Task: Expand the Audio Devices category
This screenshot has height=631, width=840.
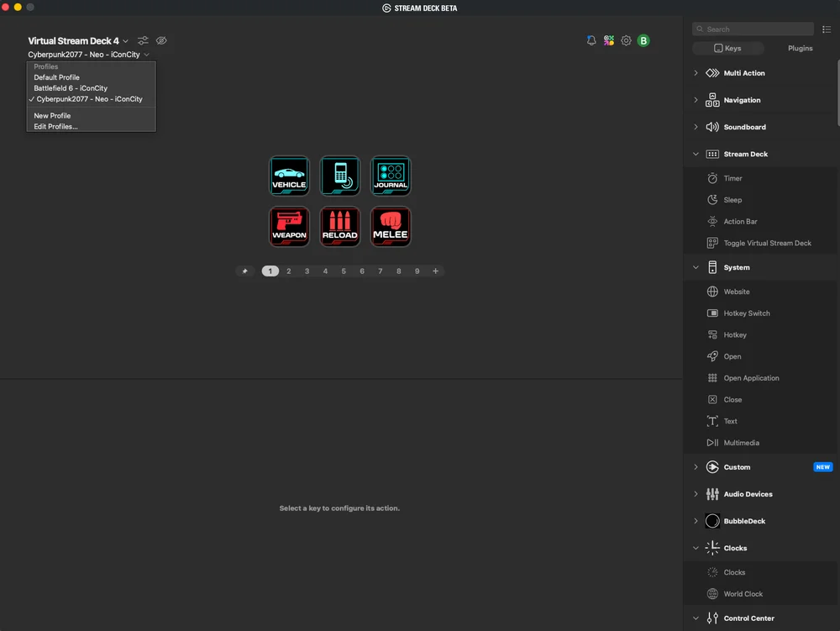Action: point(696,494)
